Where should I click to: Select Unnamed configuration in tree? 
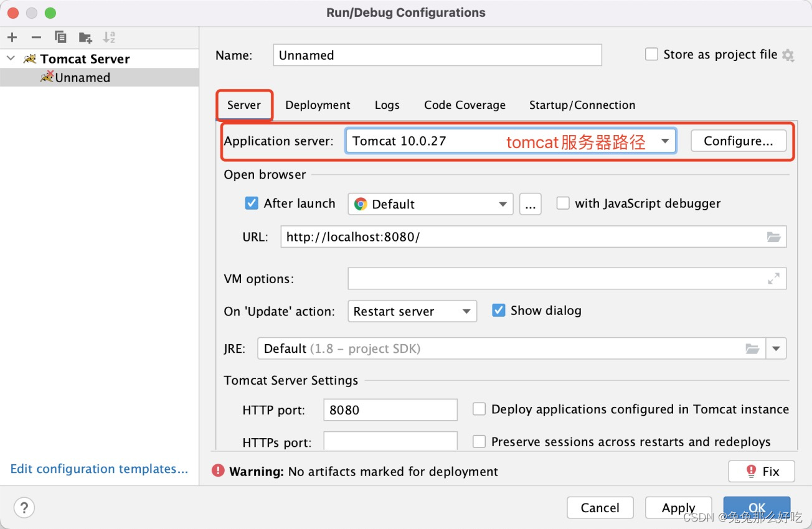point(100,77)
